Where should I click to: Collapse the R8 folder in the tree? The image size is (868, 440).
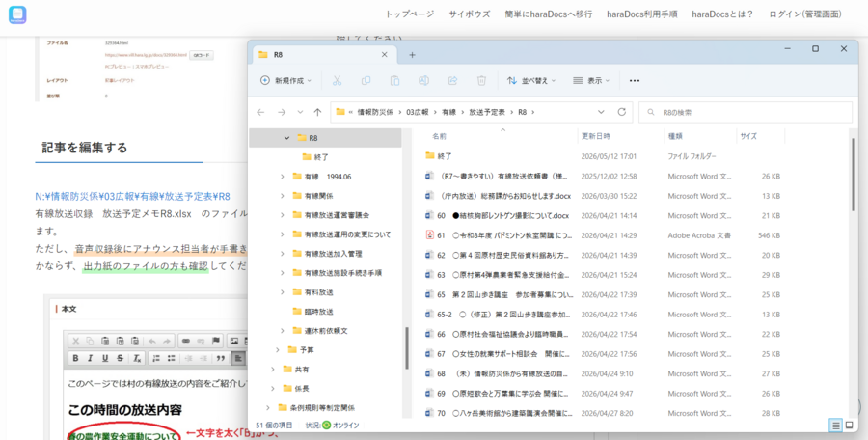click(x=286, y=137)
